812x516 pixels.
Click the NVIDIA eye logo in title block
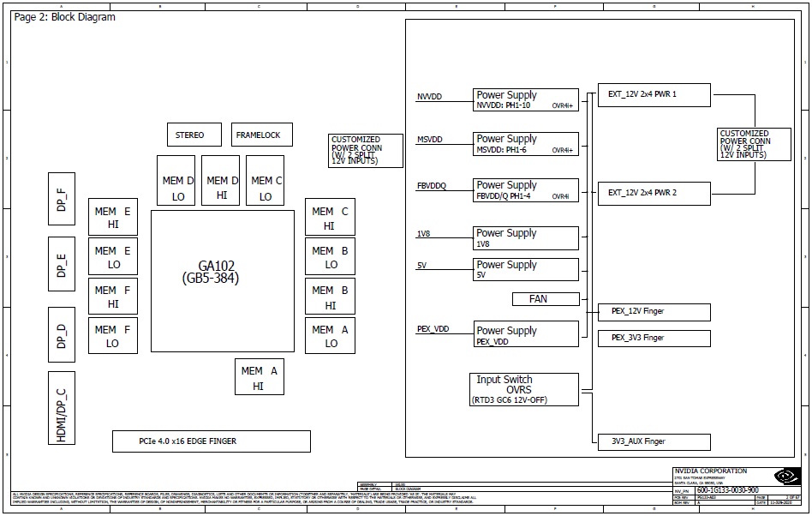coord(786,476)
